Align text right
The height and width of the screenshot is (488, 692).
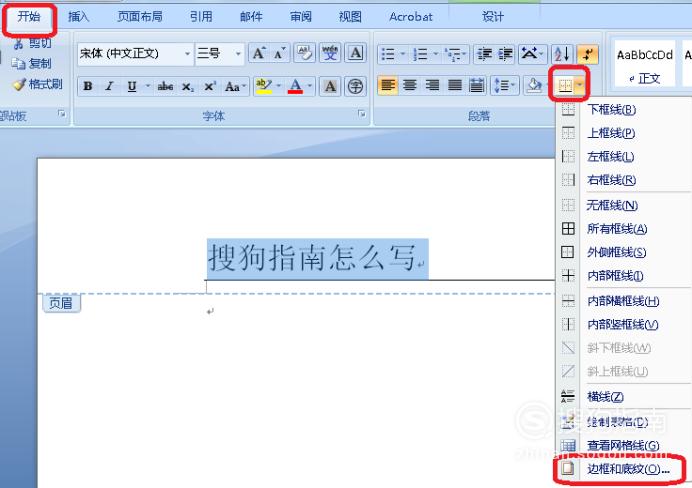pos(432,85)
